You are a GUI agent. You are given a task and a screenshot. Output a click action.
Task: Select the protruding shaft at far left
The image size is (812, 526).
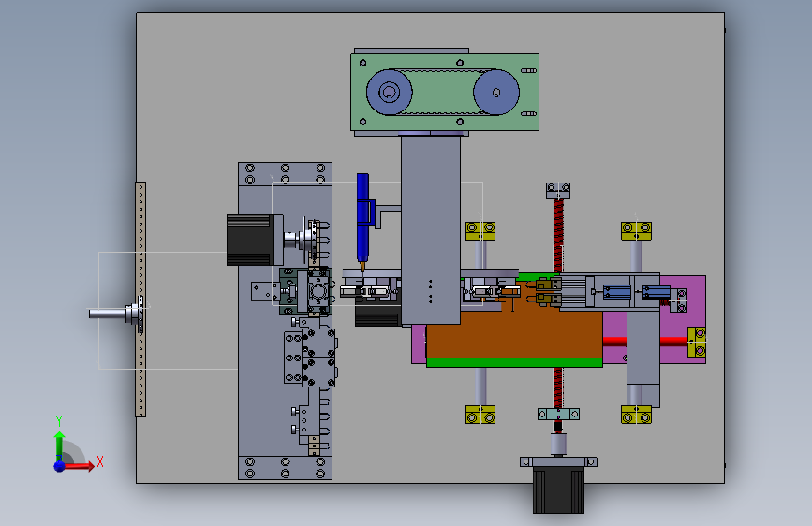pyautogui.click(x=108, y=314)
